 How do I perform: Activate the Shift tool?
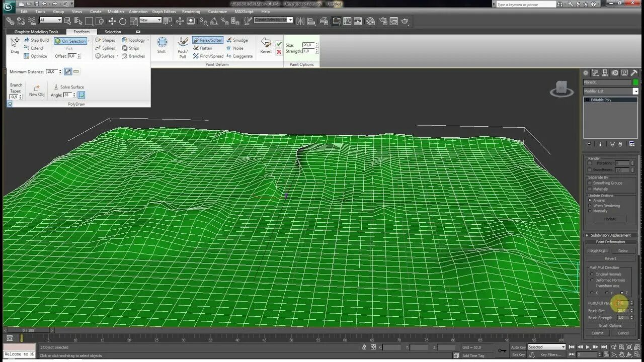coord(162,45)
